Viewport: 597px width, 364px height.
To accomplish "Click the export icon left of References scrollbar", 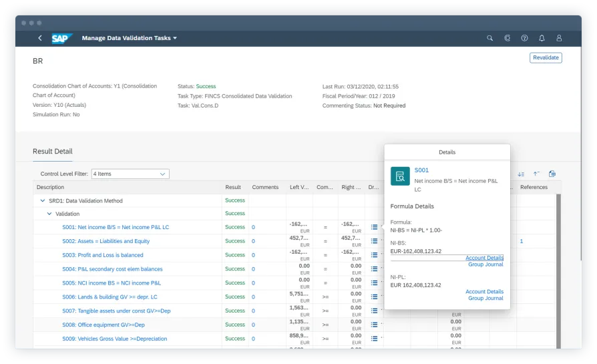I will click(552, 174).
